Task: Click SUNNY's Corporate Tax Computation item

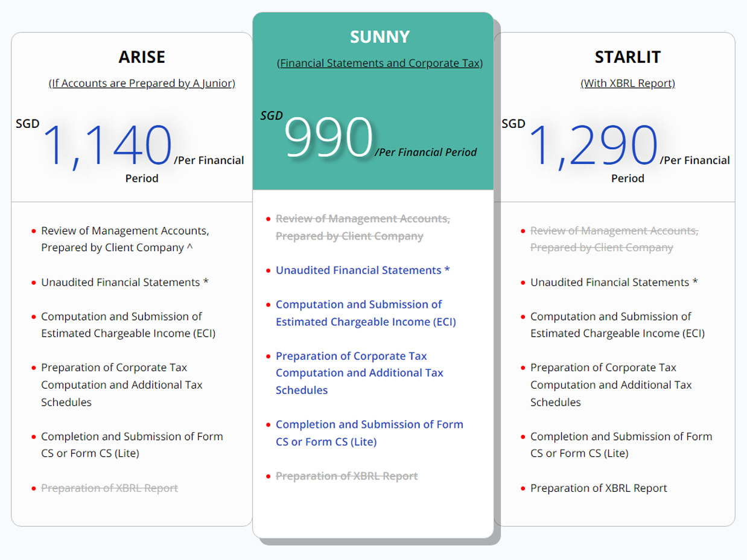Action: pos(360,373)
